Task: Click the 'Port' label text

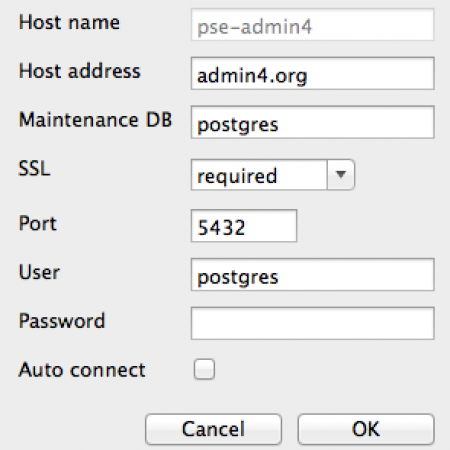Action: (x=38, y=223)
